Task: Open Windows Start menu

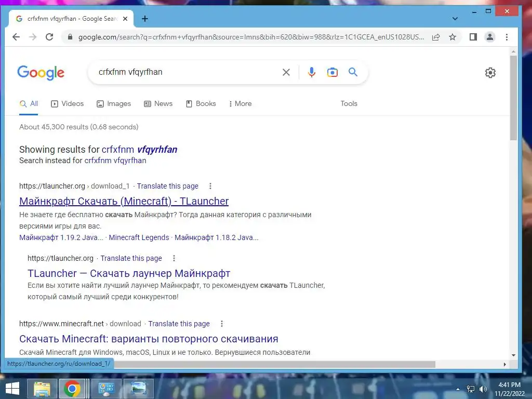Action: 12,389
